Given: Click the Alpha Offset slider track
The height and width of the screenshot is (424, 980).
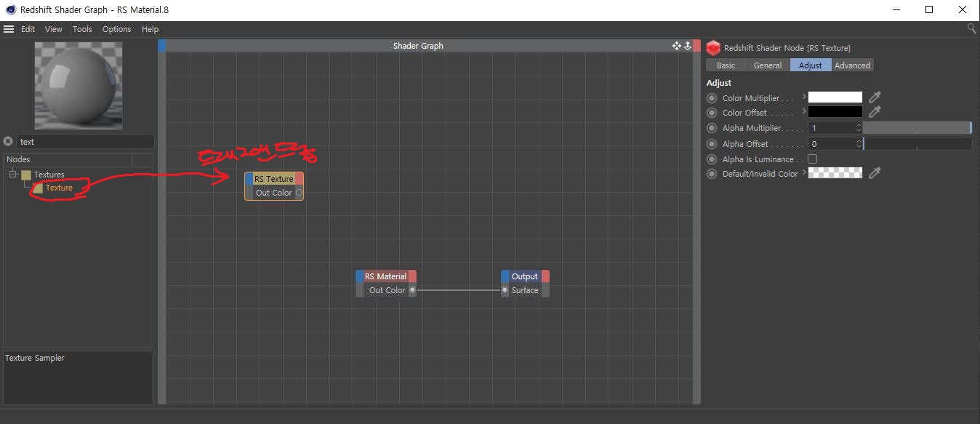Looking at the screenshot, I should pyautogui.click(x=917, y=144).
